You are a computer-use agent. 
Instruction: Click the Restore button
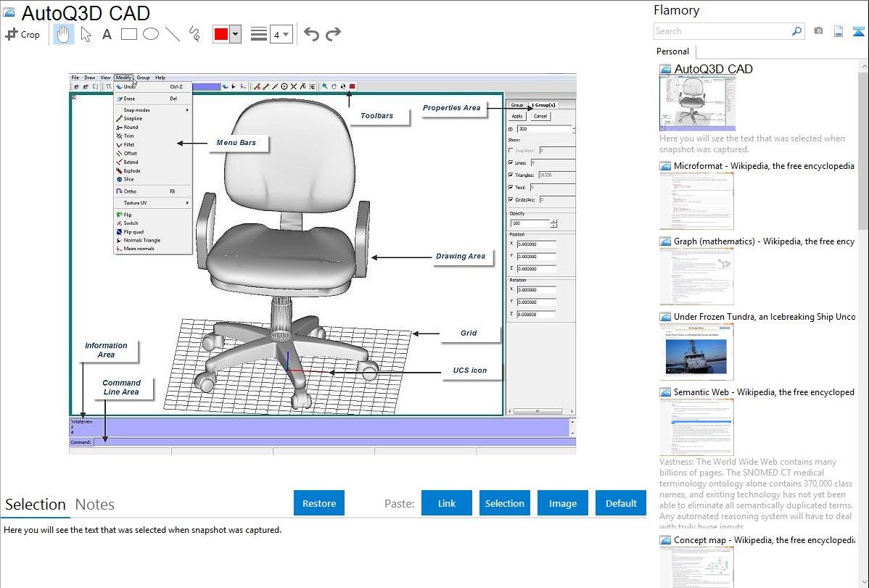(319, 503)
